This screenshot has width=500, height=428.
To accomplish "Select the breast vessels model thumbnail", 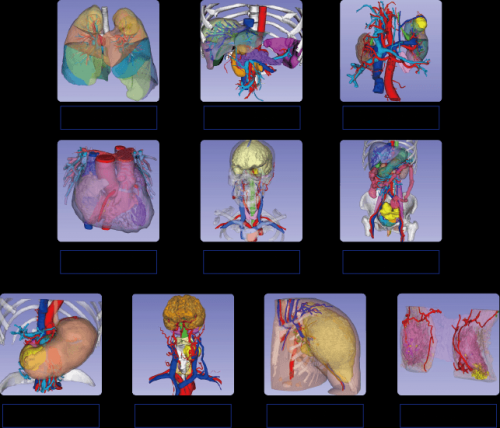I will click(448, 344).
